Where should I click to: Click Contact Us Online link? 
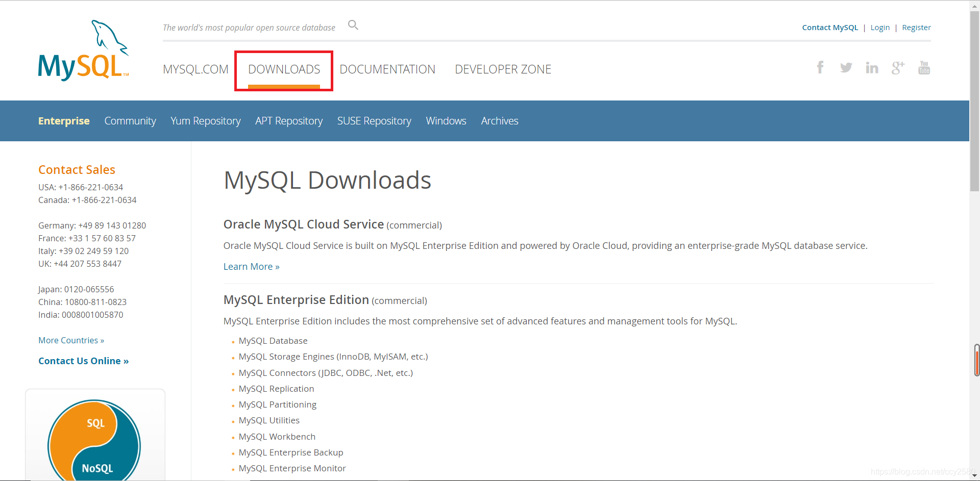(x=84, y=361)
